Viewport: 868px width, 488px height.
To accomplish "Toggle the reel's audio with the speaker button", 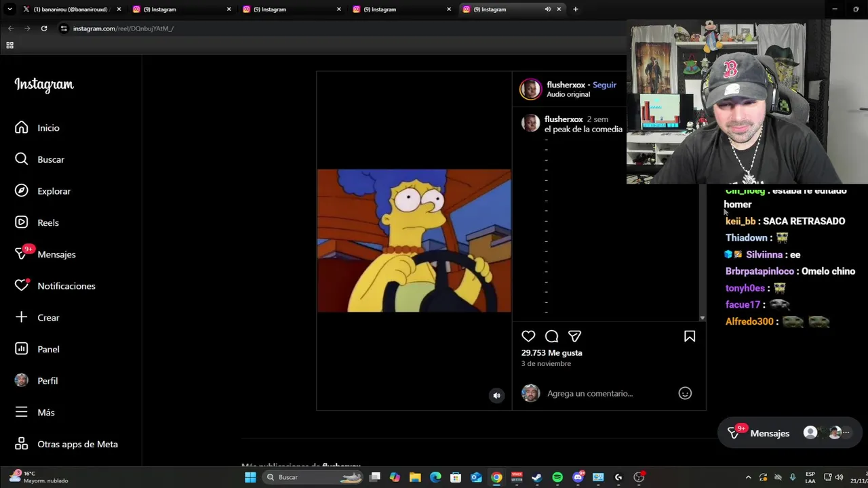I will (x=497, y=396).
